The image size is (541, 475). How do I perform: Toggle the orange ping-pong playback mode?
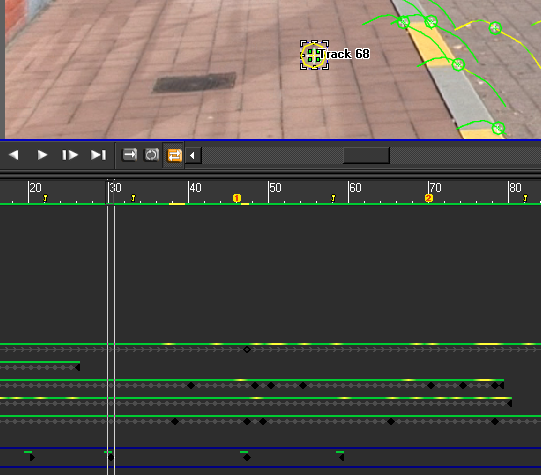(x=174, y=155)
